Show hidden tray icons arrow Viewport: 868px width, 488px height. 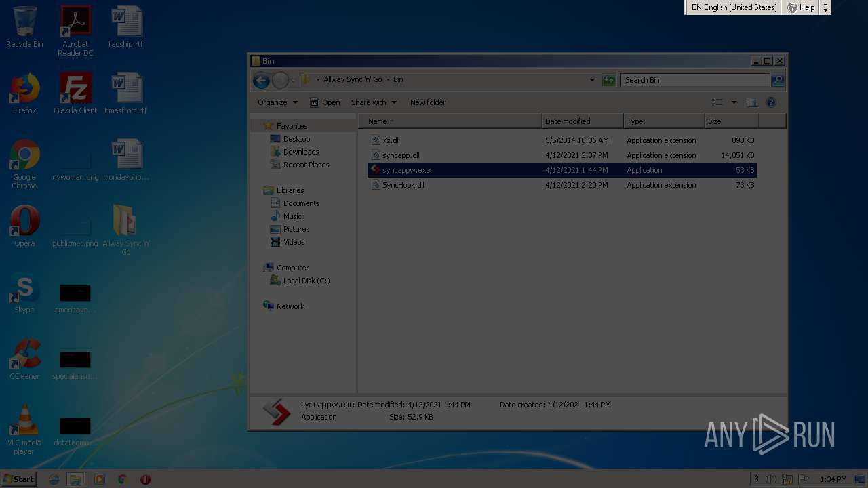tap(756, 479)
